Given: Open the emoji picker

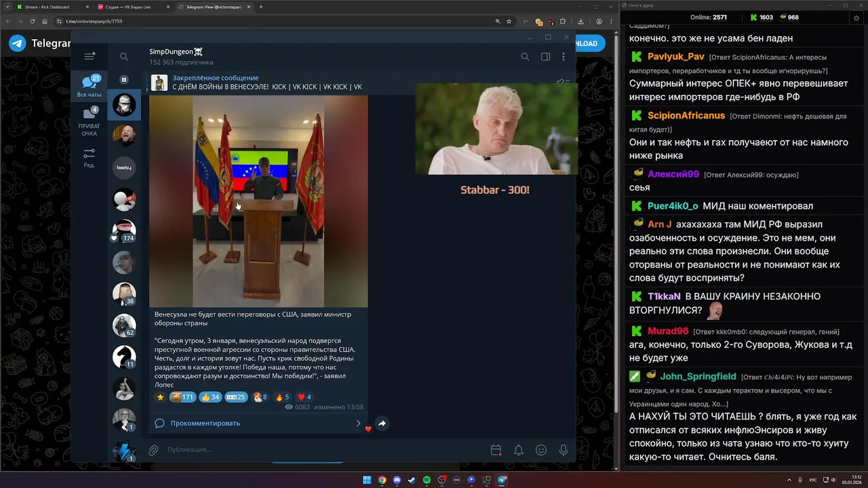Looking at the screenshot, I should [541, 449].
